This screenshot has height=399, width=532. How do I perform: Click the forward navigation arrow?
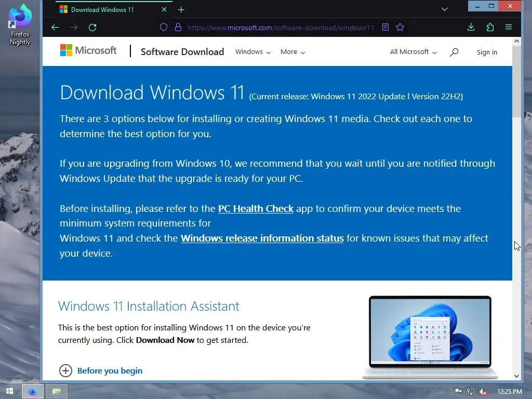coord(74,28)
